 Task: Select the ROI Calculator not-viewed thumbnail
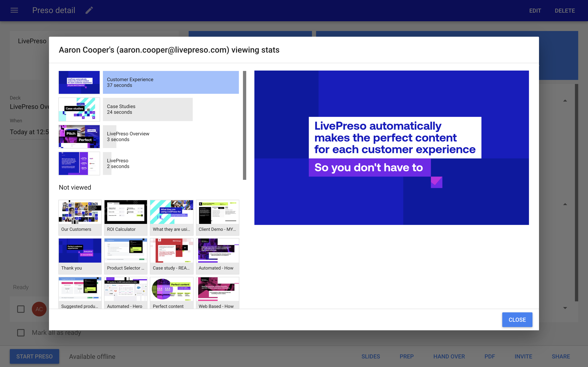[125, 217]
